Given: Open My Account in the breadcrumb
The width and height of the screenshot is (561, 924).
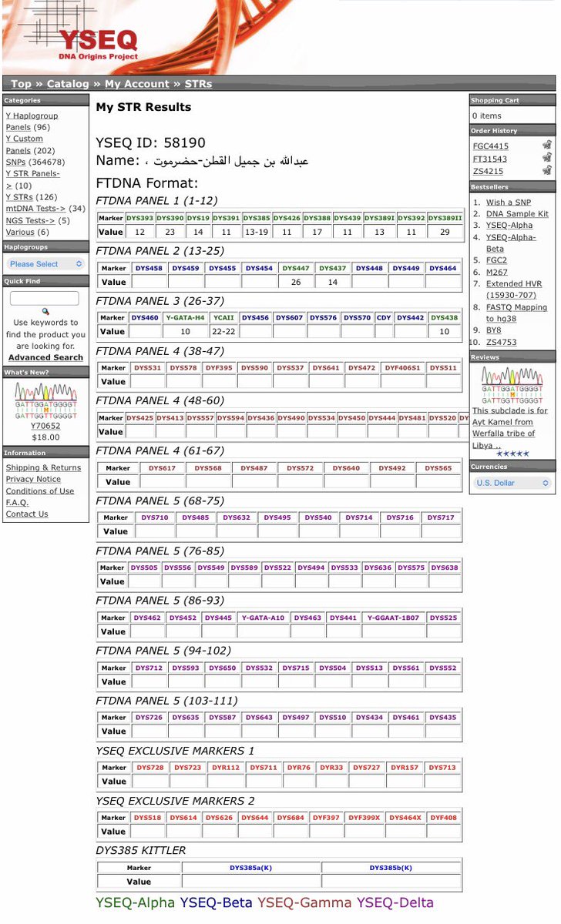Looking at the screenshot, I should tap(136, 84).
